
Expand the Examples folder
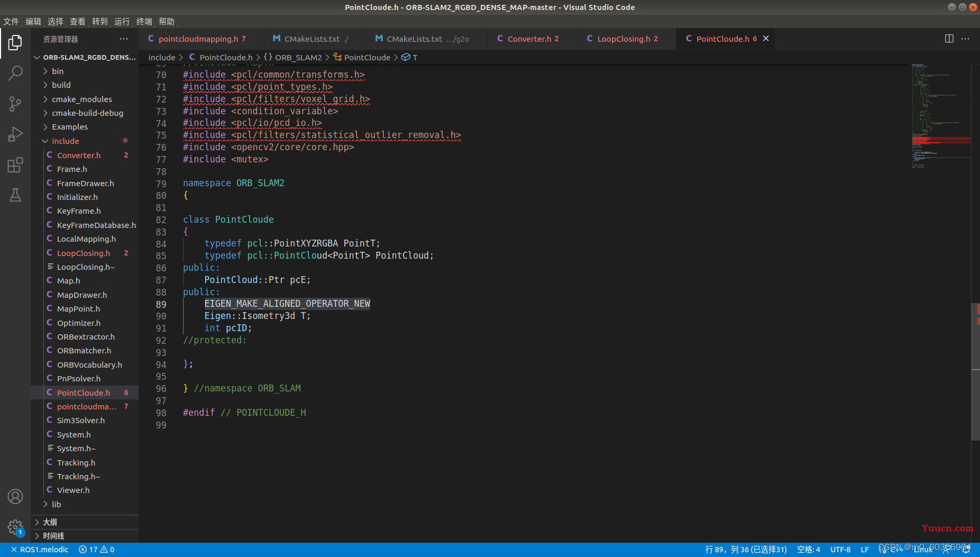tap(85, 127)
